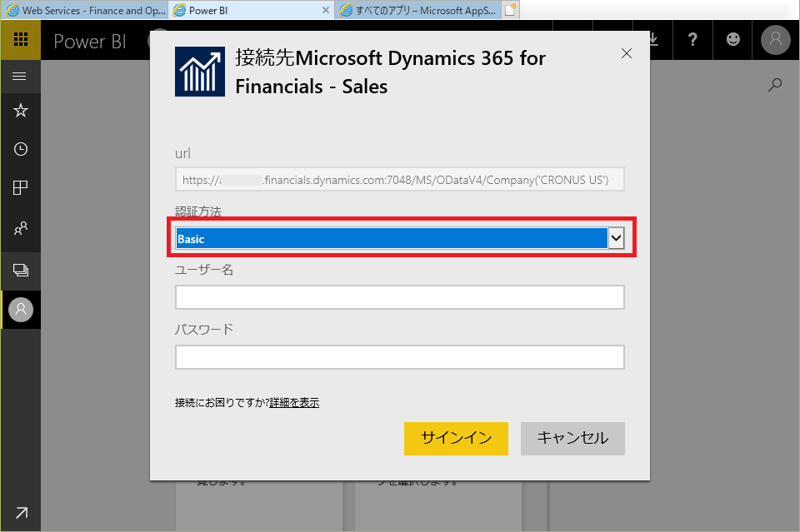
Task: Open the user account profile picture
Action: (776, 39)
